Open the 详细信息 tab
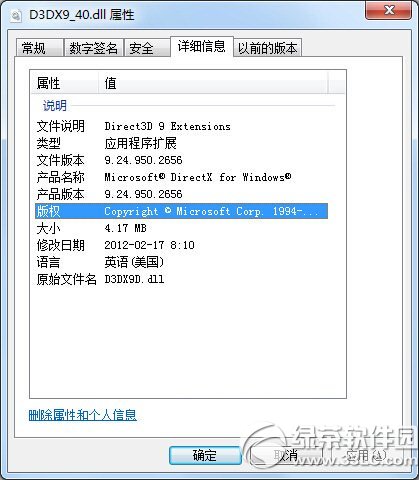This screenshot has width=419, height=480. 201,47
